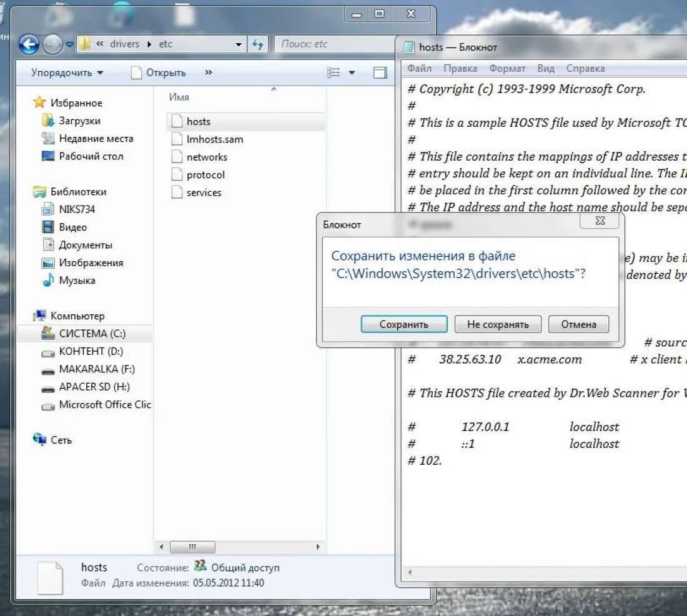Open Изображения library
Image resolution: width=687 pixels, height=616 pixels.
pyautogui.click(x=91, y=262)
